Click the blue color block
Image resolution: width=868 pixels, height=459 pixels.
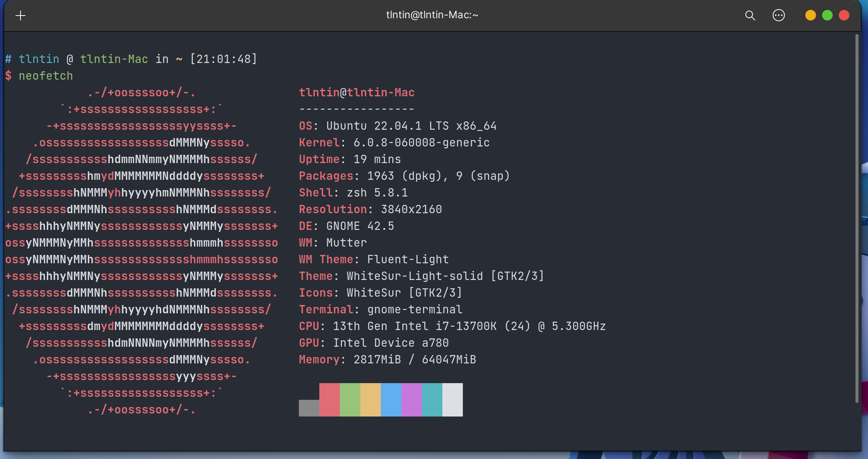[391, 399]
